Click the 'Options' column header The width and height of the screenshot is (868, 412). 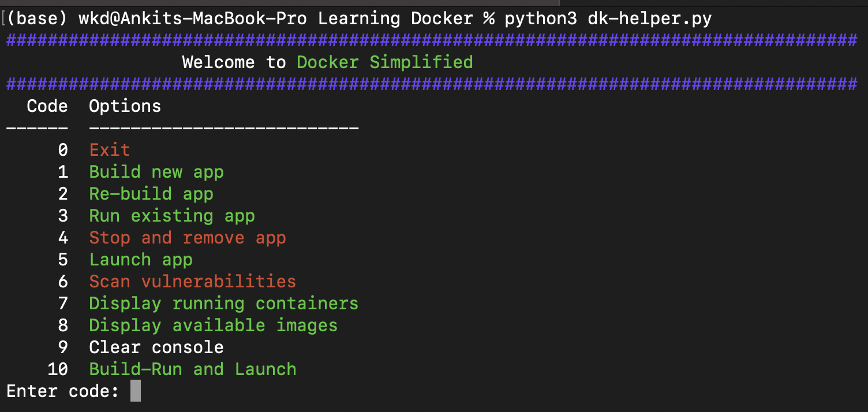click(125, 106)
